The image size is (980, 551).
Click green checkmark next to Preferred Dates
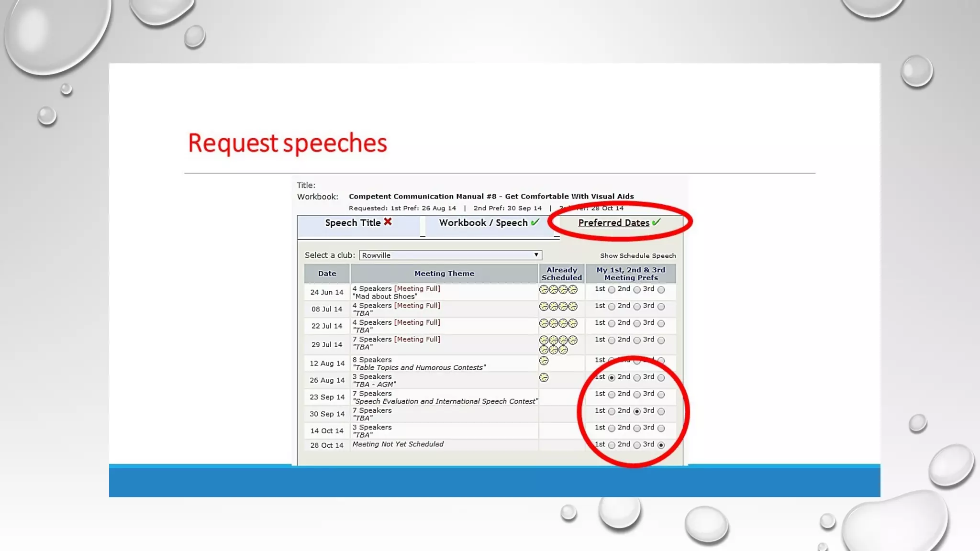click(x=656, y=222)
